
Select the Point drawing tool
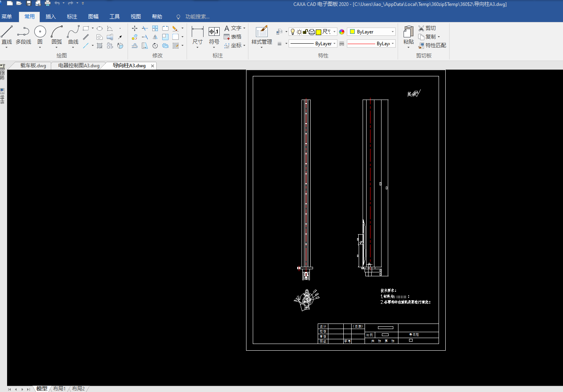tap(120, 28)
